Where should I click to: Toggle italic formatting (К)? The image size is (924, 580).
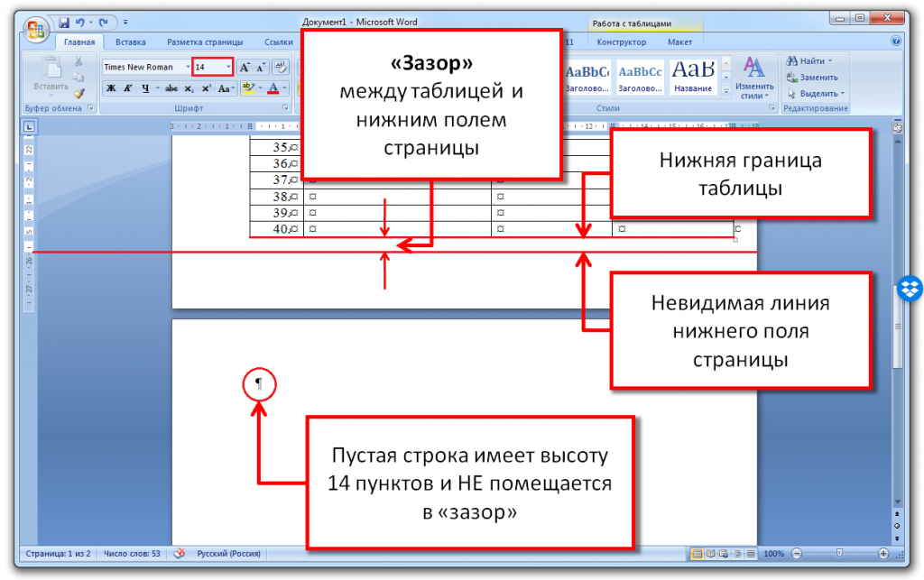click(x=128, y=88)
